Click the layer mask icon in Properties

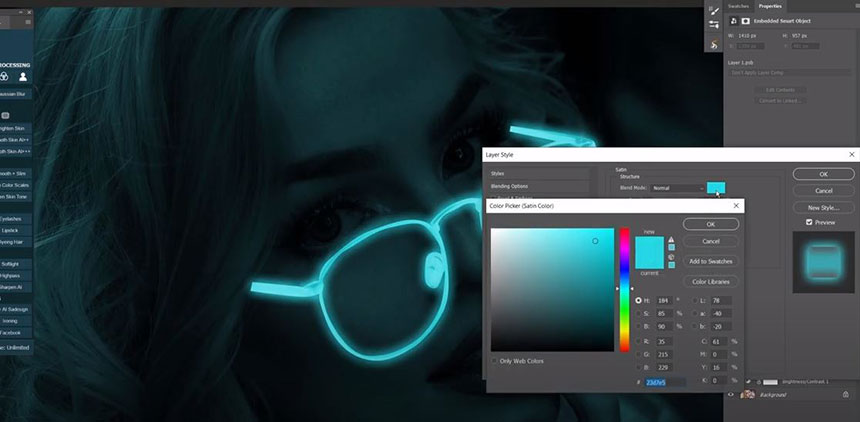click(x=745, y=20)
